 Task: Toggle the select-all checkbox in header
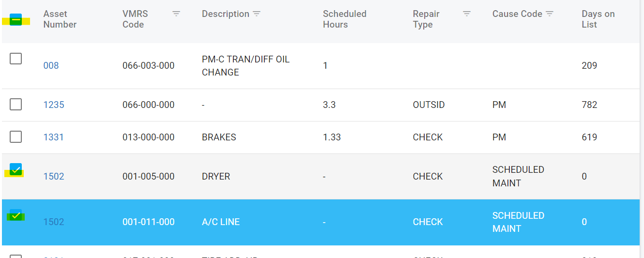point(15,20)
